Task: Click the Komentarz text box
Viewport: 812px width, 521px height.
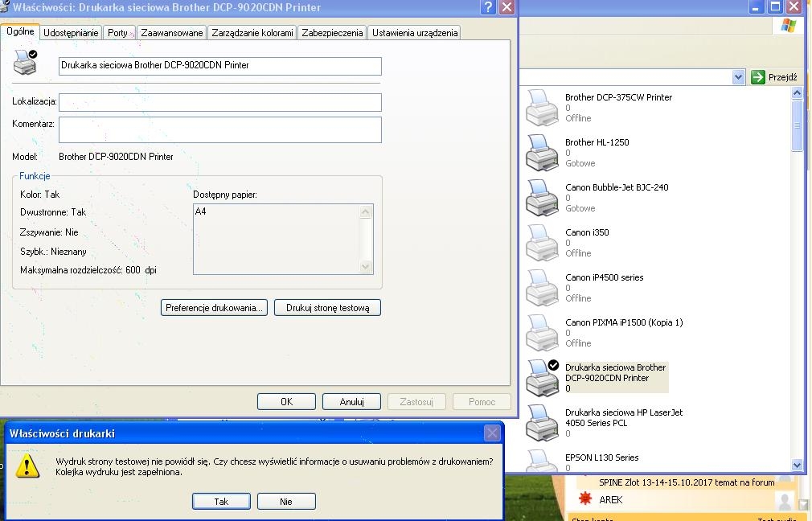Action: [220, 129]
